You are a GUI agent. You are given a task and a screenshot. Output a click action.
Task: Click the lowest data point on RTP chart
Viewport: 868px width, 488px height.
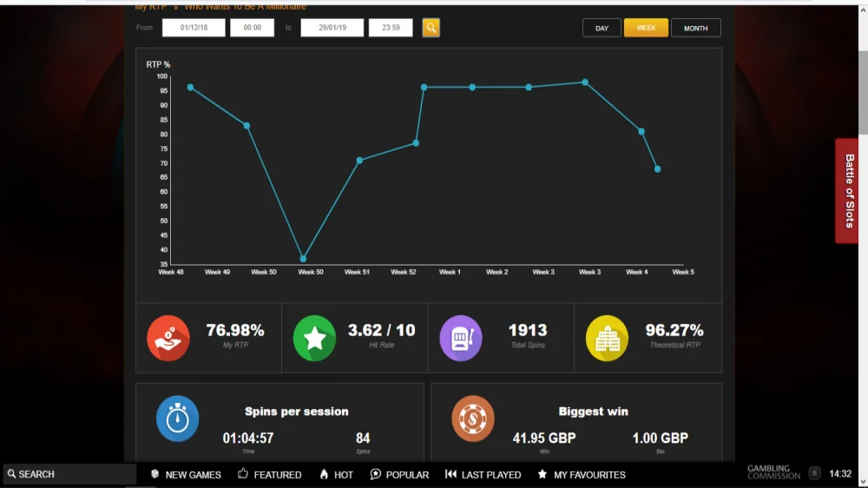click(x=303, y=259)
